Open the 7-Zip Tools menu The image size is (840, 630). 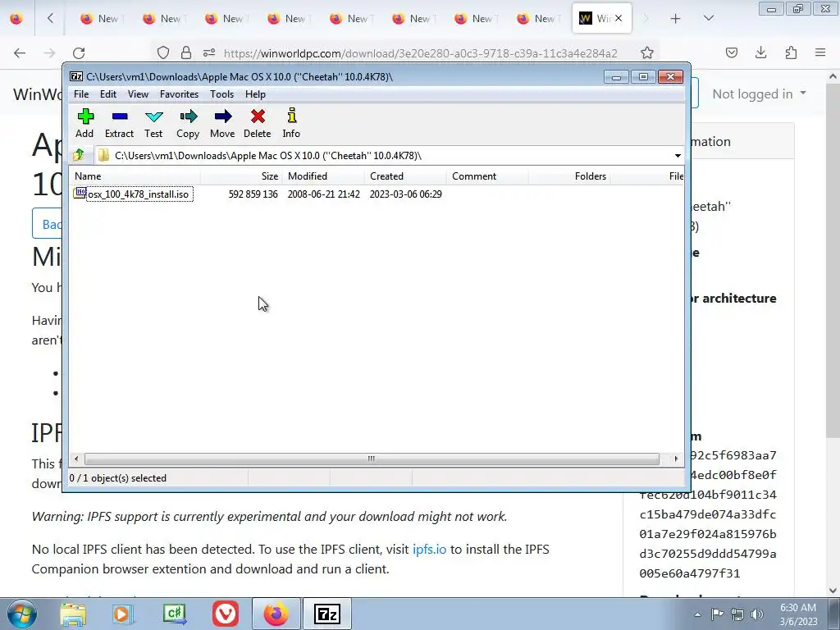[221, 94]
